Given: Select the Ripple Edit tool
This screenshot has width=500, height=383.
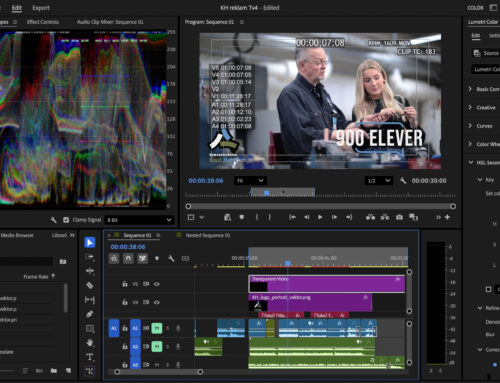Looking at the screenshot, I should (90, 271).
